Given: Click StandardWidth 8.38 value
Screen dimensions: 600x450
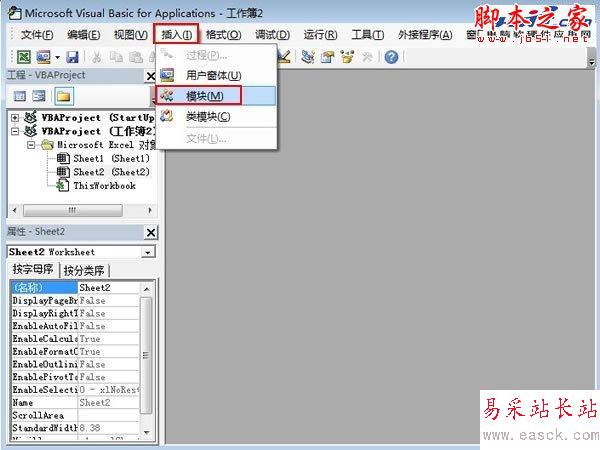Looking at the screenshot, I should point(109,428).
